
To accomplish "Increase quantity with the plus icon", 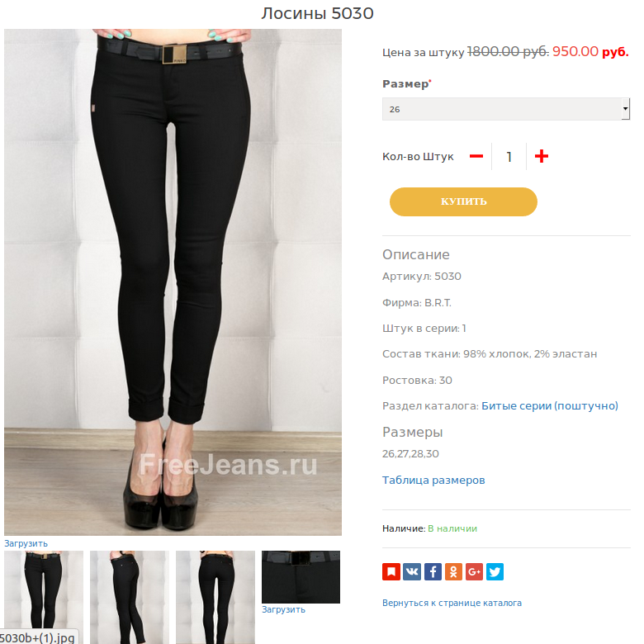I will [542, 156].
